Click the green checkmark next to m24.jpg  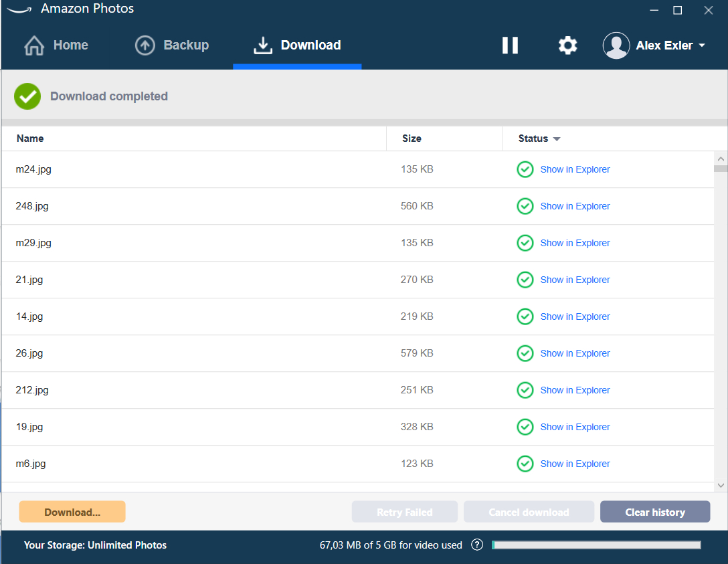525,169
